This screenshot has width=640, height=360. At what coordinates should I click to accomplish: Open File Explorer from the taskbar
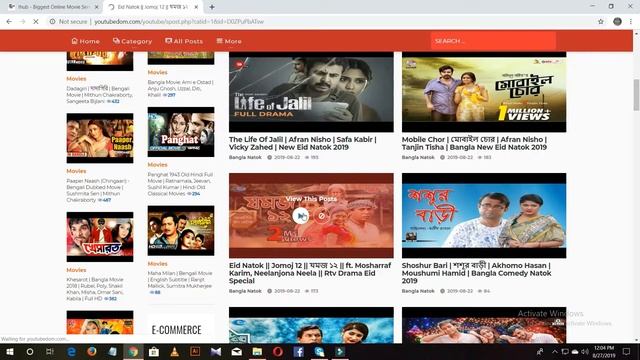pos(257,351)
